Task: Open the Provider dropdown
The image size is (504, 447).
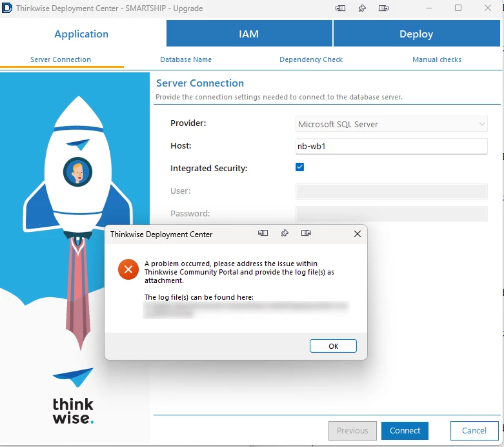Action: point(391,124)
